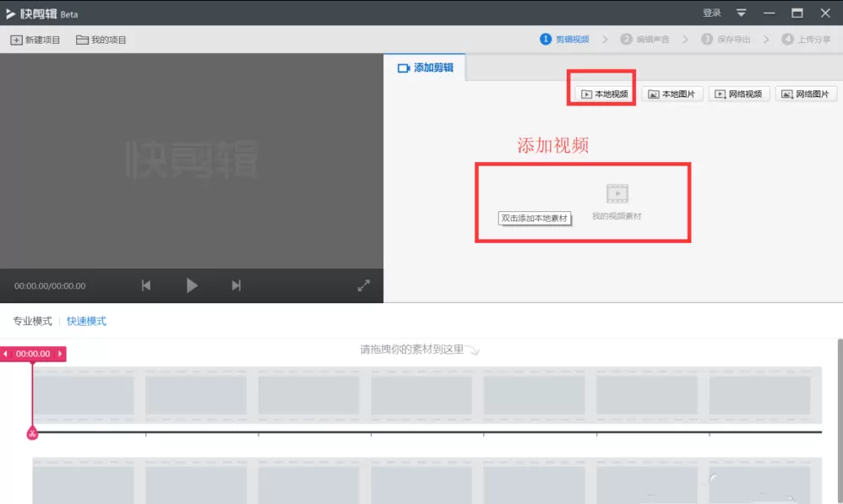Go to step 3 保存导出
The height and width of the screenshot is (504, 843).
tap(726, 39)
